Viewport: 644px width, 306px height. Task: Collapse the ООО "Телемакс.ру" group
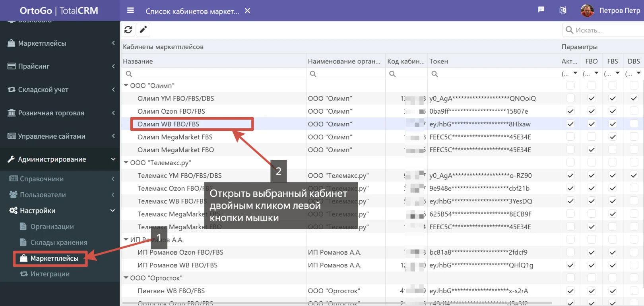(x=126, y=163)
